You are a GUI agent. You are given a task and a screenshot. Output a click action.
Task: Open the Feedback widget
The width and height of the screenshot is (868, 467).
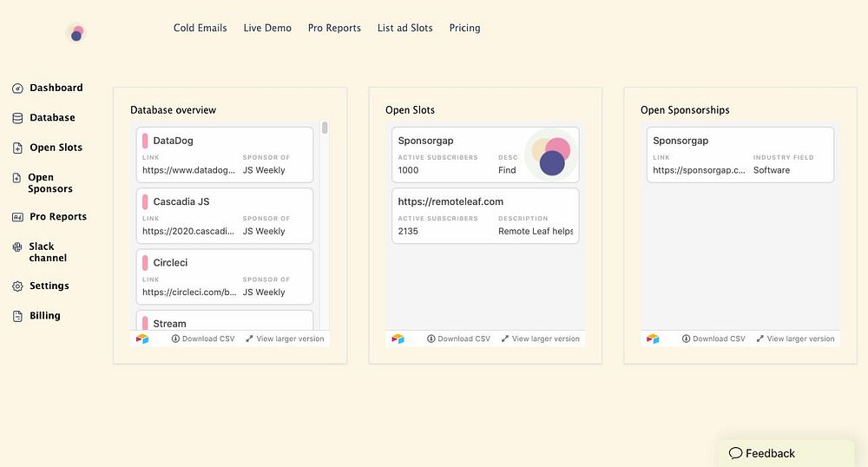pyautogui.click(x=786, y=453)
